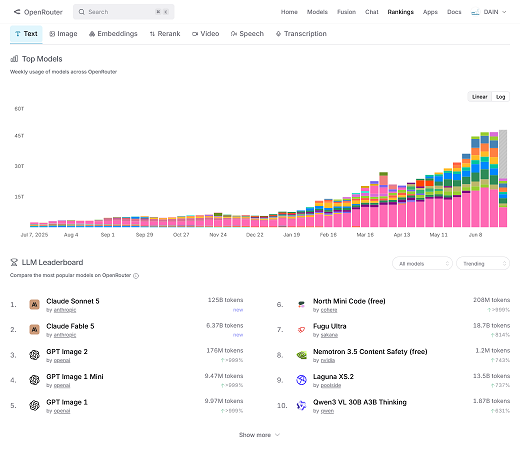Click the Nemotron 3.5 NVIDIA icon
Image resolution: width=520 pixels, height=461 pixels.
pos(301,355)
